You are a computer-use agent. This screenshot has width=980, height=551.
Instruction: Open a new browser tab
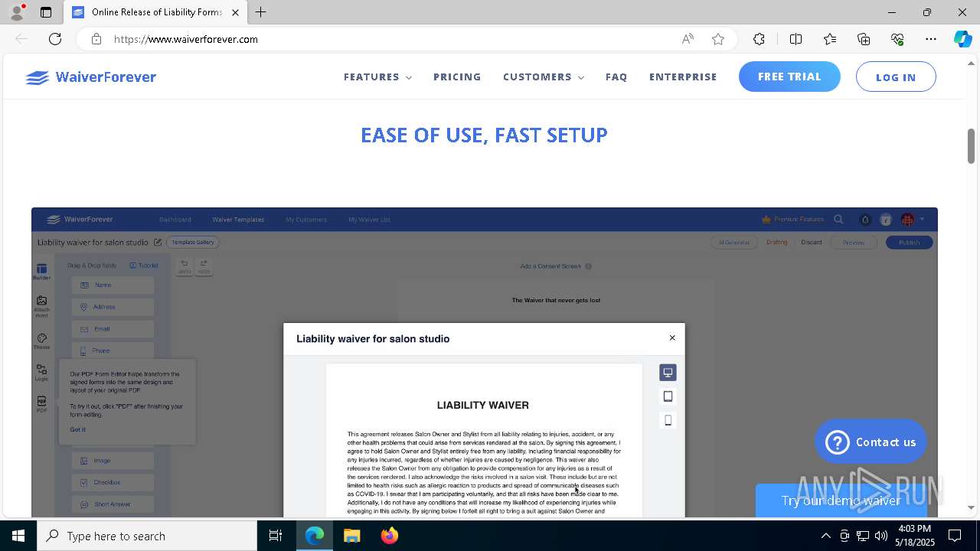(x=261, y=12)
